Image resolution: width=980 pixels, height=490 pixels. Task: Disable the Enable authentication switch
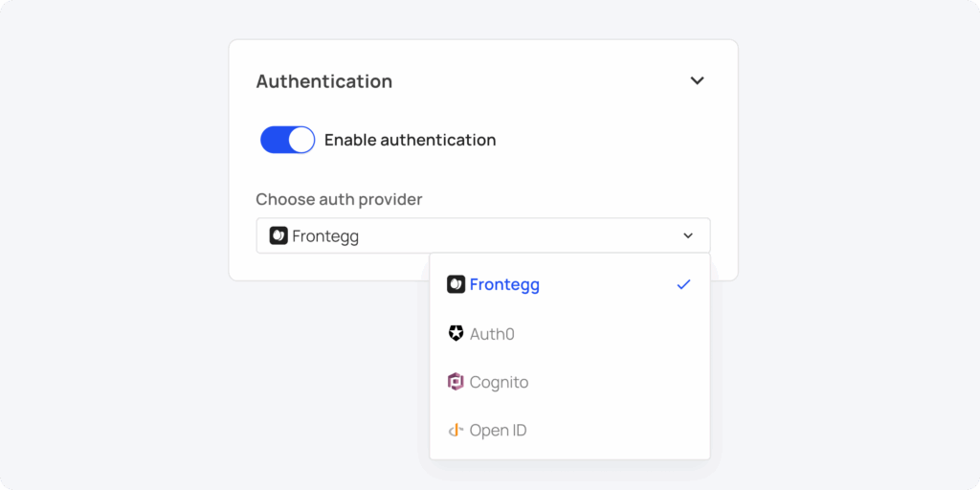pyautogui.click(x=287, y=140)
